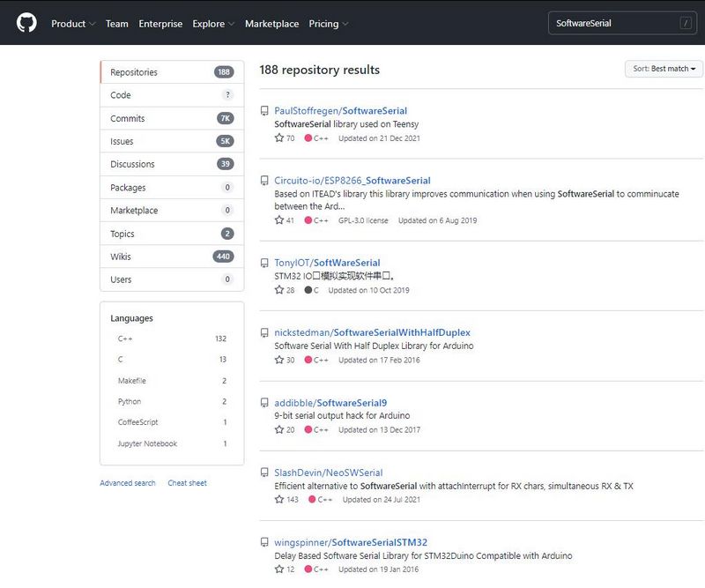Expand the Explore dropdown menu
705x588 pixels.
(213, 24)
